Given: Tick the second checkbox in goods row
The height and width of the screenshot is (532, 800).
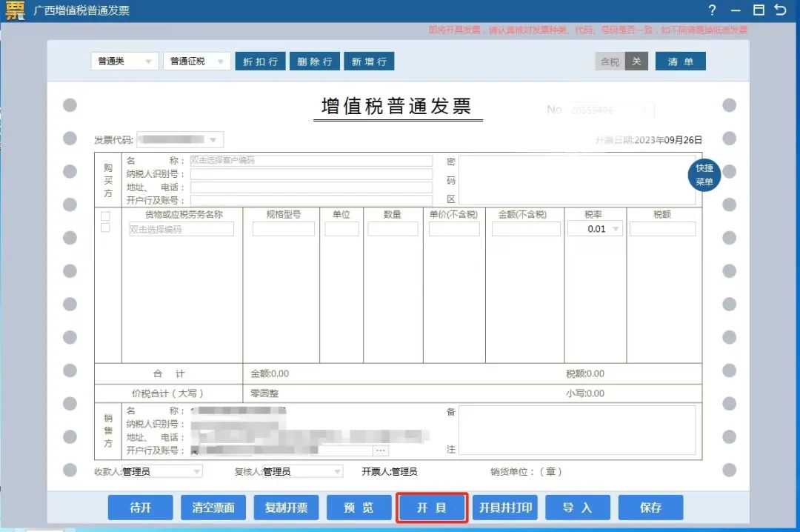Looking at the screenshot, I should click(x=105, y=227).
